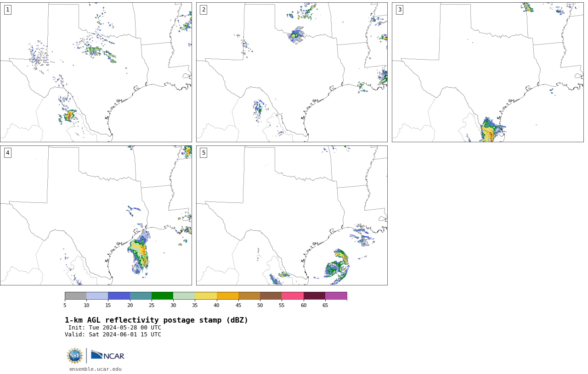Click the orange 40-45 dBZ swatch
The width and height of the screenshot is (588, 374).
(227, 296)
